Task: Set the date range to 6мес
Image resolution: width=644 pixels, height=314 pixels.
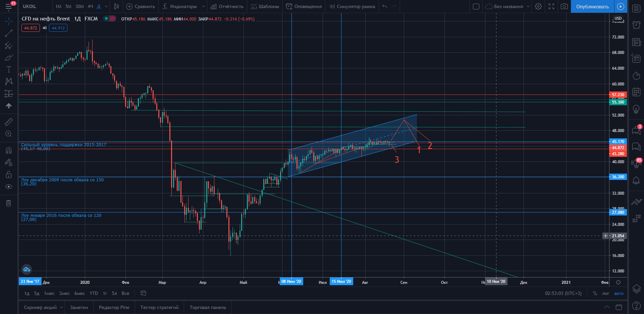Action: pos(79,293)
